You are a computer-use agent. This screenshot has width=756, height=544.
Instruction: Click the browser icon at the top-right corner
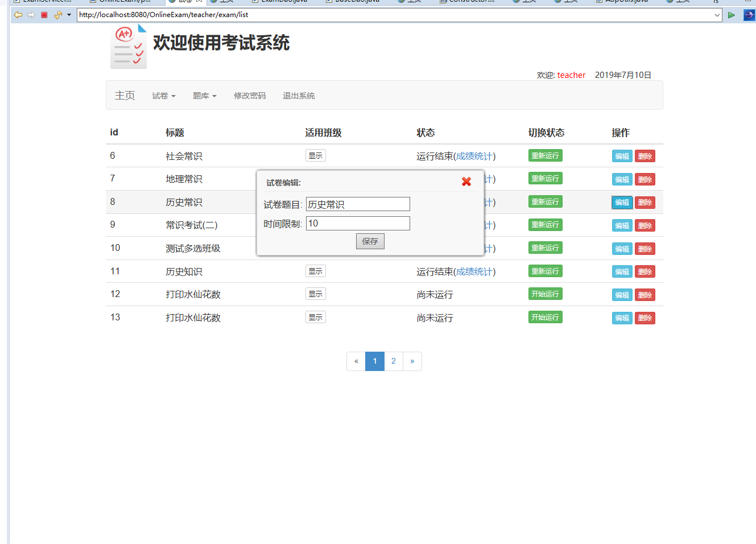(750, 15)
